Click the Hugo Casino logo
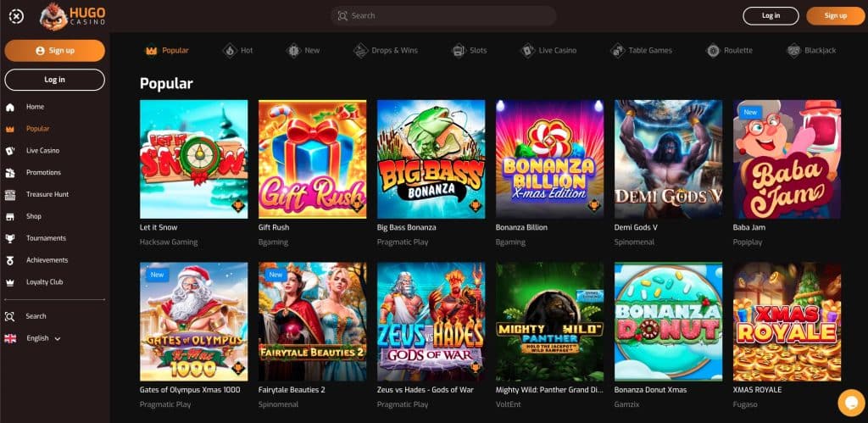The height and width of the screenshot is (423, 868). click(73, 16)
